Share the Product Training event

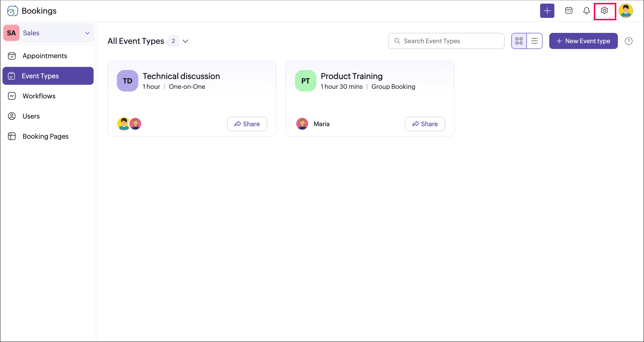tap(425, 124)
